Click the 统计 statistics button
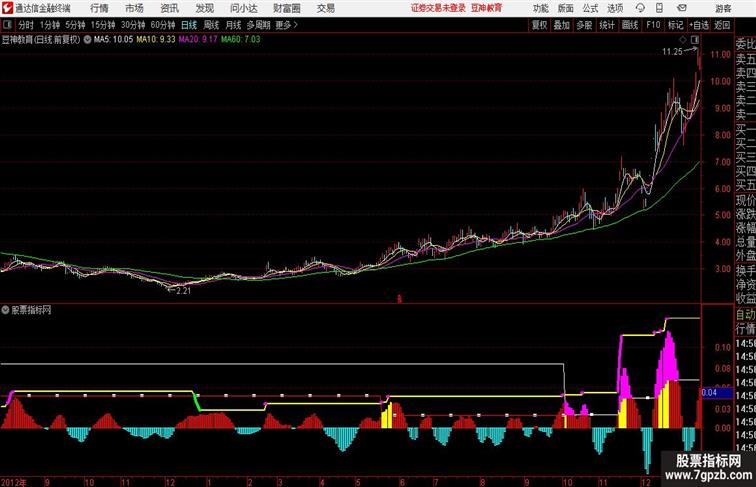756x487 pixels. pyautogui.click(x=607, y=25)
